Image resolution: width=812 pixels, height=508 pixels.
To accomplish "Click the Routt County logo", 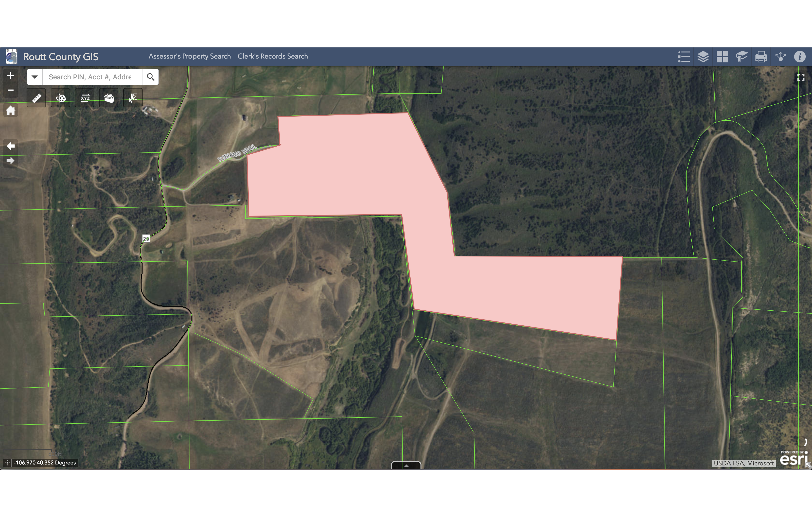I will (x=11, y=56).
